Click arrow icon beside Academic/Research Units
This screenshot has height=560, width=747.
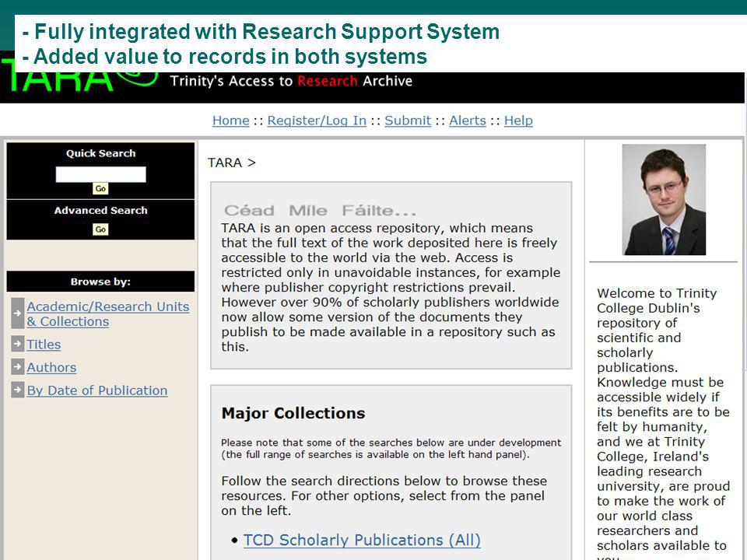point(18,313)
